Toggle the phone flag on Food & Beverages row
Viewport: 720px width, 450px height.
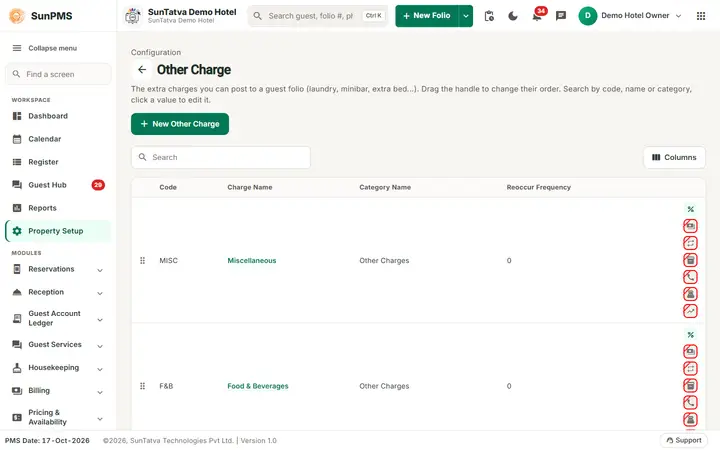[690, 402]
